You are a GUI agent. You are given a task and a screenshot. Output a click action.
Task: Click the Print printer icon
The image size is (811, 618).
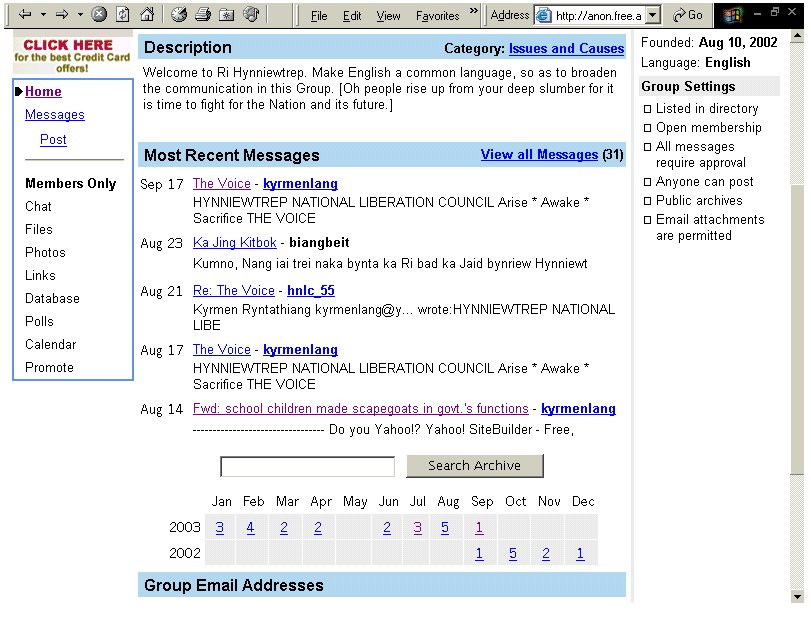203,14
